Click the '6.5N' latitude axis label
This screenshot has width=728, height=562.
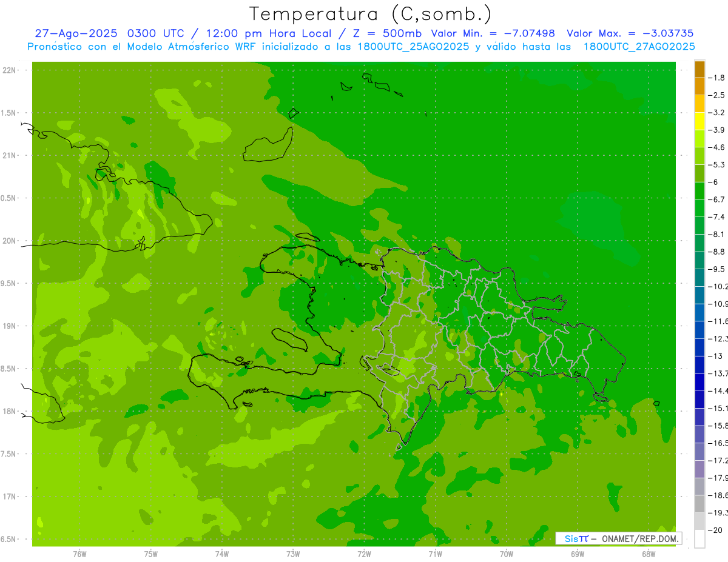10,540
